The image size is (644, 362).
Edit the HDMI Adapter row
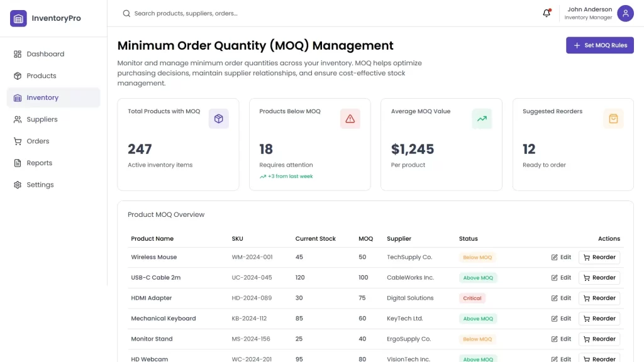561,298
